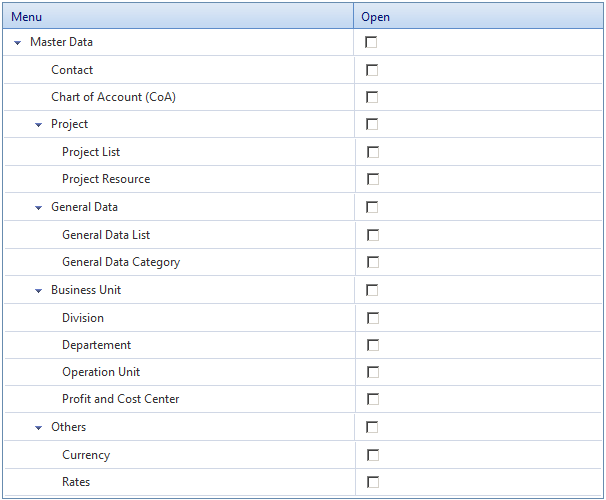Collapse the Business Unit group arrow
This screenshot has height=500, width=606.
point(38,291)
